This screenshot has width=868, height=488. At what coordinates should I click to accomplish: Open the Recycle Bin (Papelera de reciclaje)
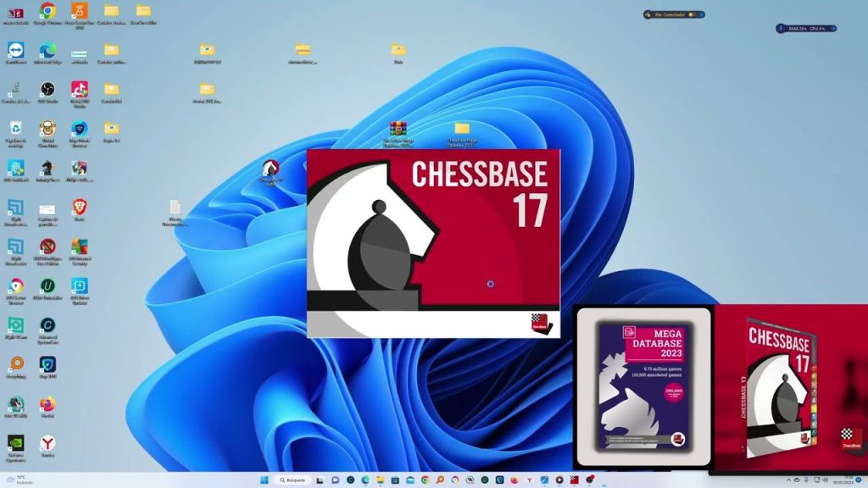15,128
